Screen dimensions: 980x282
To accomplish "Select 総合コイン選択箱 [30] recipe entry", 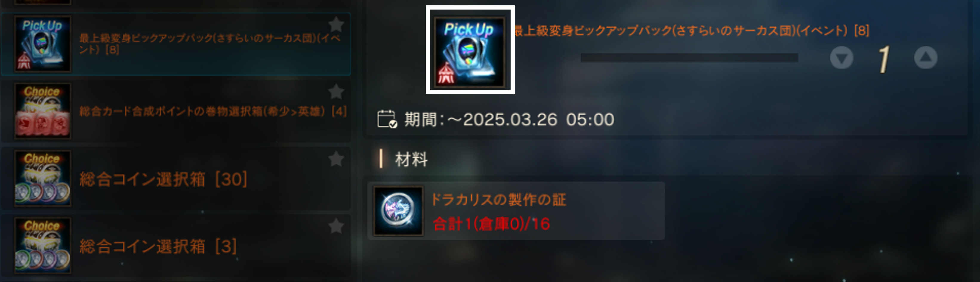I will coord(176,178).
